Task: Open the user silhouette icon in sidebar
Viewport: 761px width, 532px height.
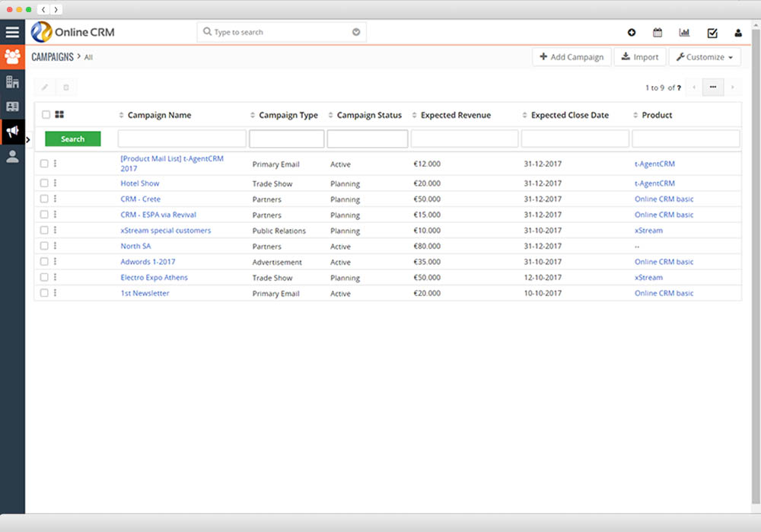Action: tap(12, 156)
